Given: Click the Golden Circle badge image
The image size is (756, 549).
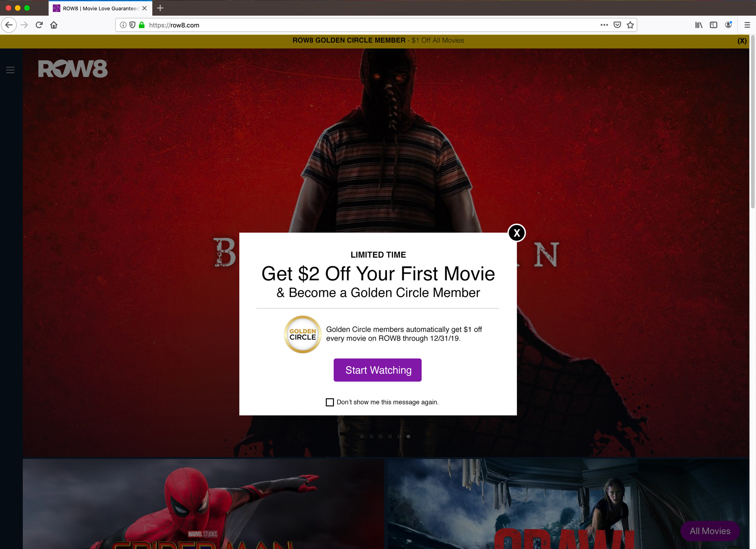Looking at the screenshot, I should (302, 334).
